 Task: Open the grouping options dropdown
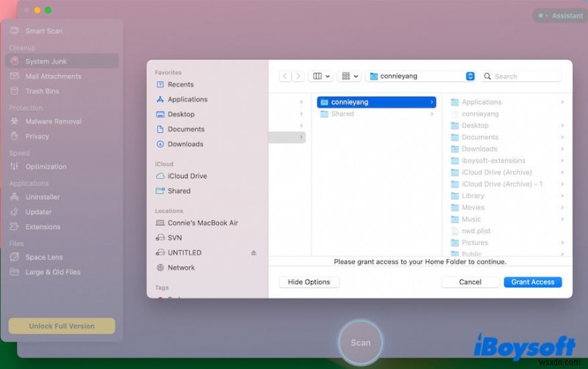coord(350,76)
